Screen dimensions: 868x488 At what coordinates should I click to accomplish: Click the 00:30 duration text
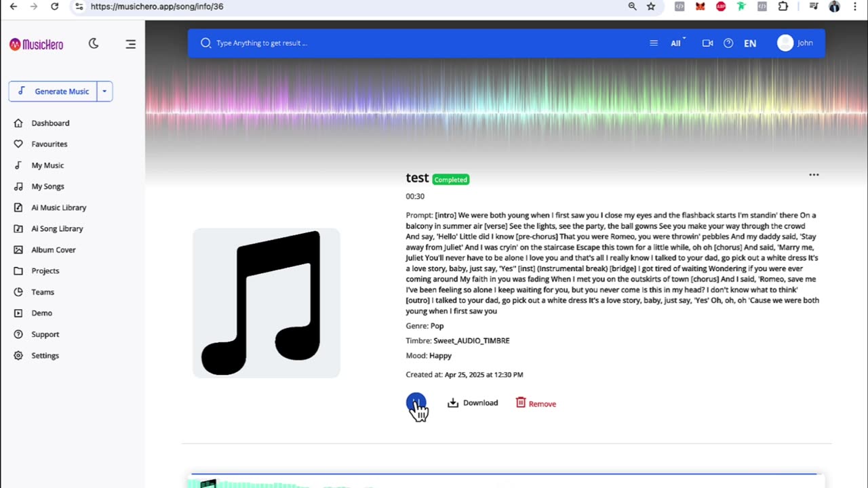point(415,197)
